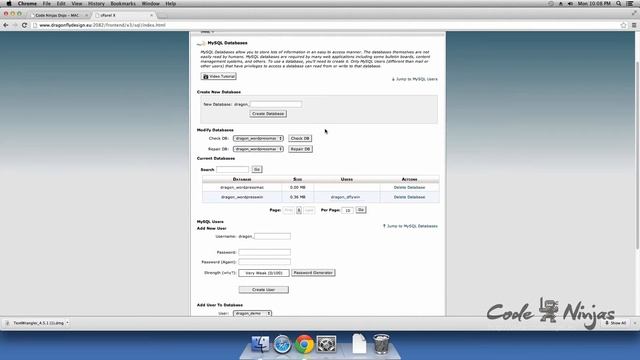Show All downloads
Screen dimensions: 640x360
[616, 323]
